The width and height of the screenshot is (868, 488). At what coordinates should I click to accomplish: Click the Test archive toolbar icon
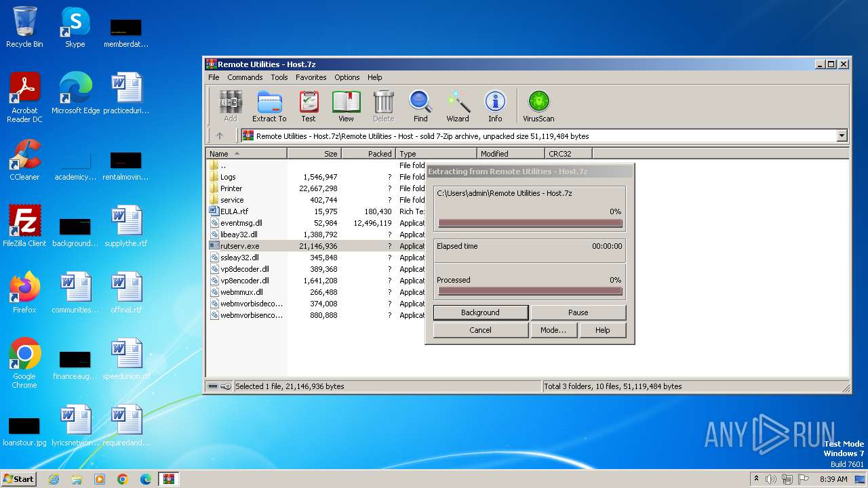(x=309, y=106)
